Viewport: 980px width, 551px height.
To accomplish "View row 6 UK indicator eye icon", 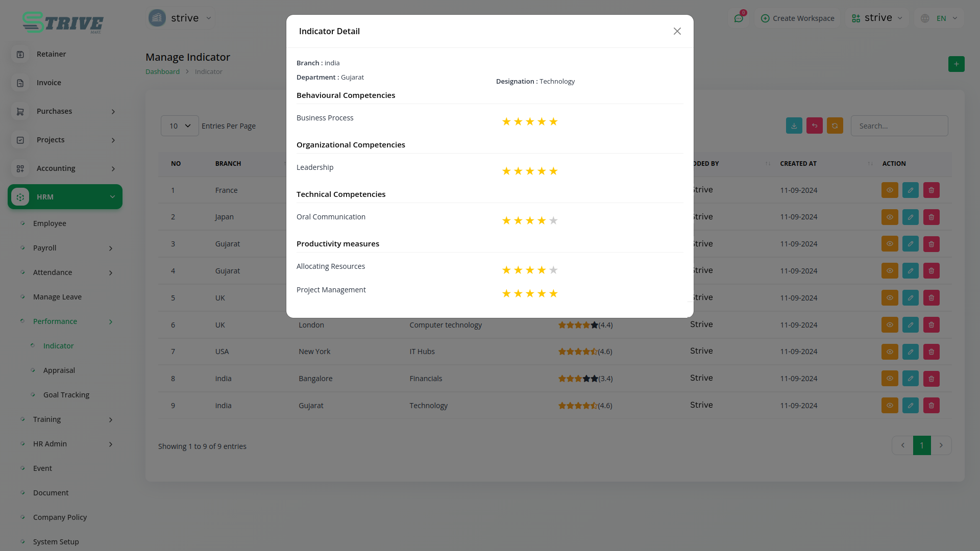I will [x=889, y=325].
